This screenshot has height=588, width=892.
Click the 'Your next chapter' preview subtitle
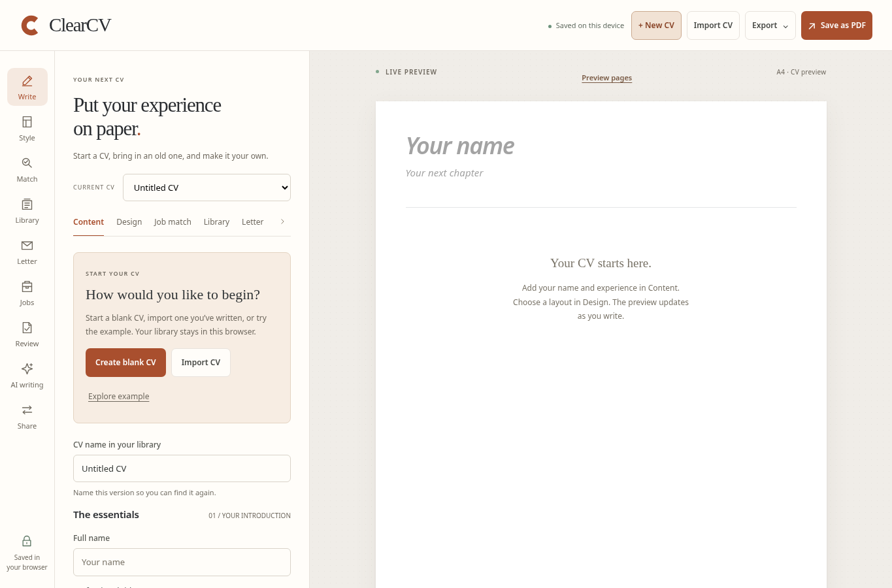coord(444,173)
